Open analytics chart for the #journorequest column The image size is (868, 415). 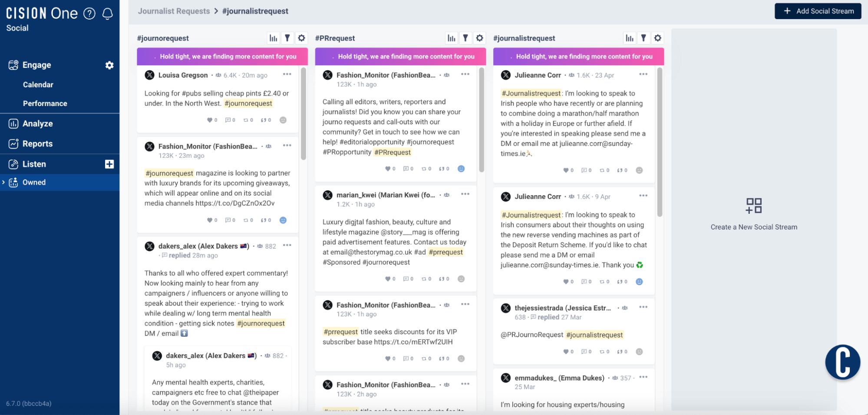point(273,38)
